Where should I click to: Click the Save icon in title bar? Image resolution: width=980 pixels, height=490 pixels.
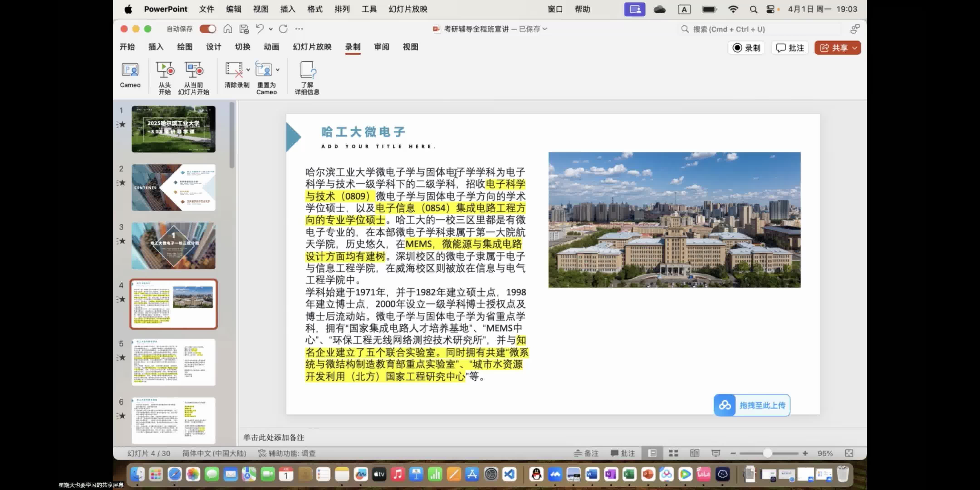pyautogui.click(x=244, y=29)
